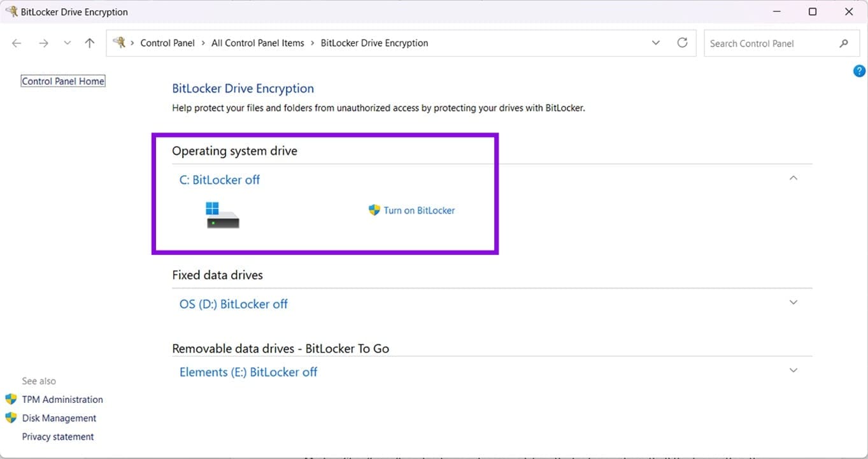This screenshot has height=459, width=868.
Task: Select Control Panel in the breadcrumb
Action: (x=167, y=43)
